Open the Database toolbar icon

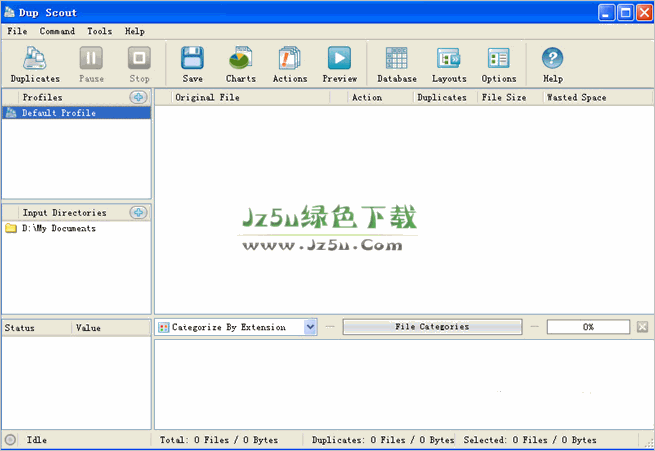click(x=396, y=58)
